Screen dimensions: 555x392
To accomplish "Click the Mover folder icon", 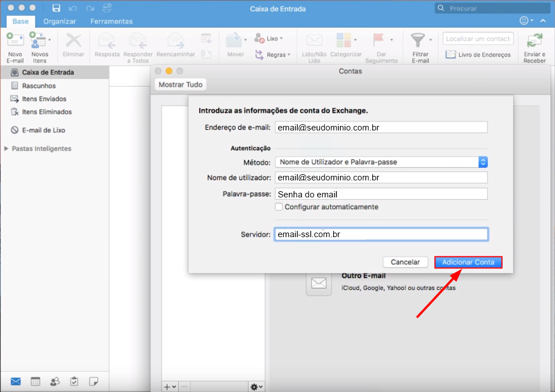I will tap(234, 40).
